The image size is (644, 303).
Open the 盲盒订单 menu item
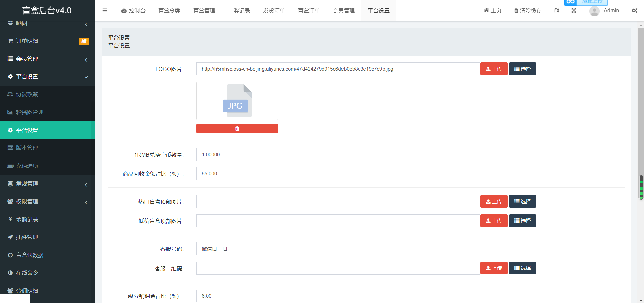(309, 10)
